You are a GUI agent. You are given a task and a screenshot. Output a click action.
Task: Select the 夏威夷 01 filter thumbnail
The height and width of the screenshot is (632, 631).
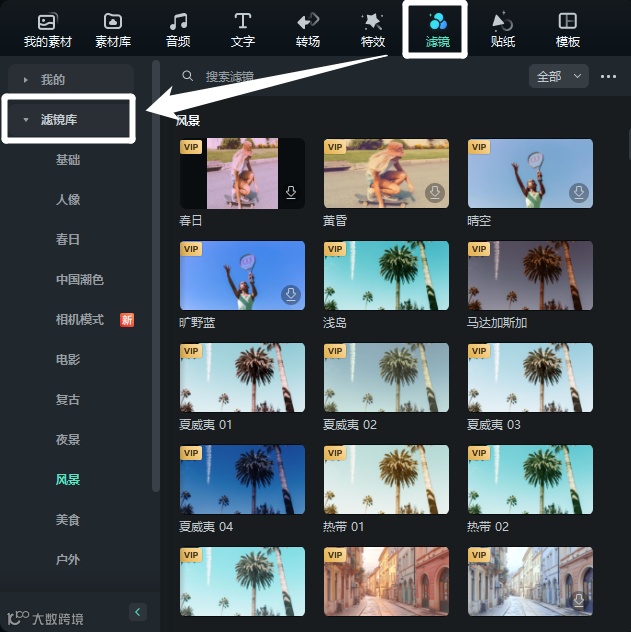click(x=242, y=377)
